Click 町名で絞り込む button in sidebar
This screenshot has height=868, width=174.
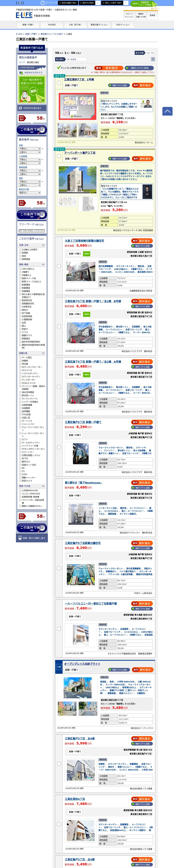32,67
